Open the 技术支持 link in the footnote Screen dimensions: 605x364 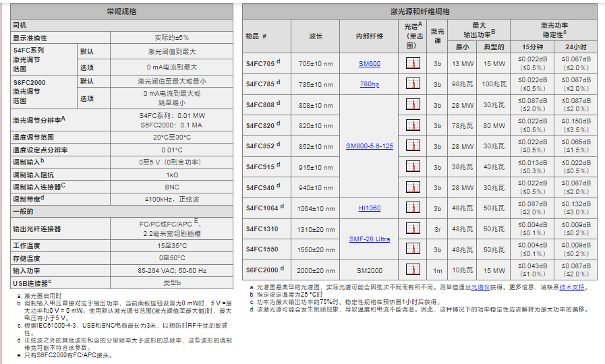pyautogui.click(x=572, y=287)
